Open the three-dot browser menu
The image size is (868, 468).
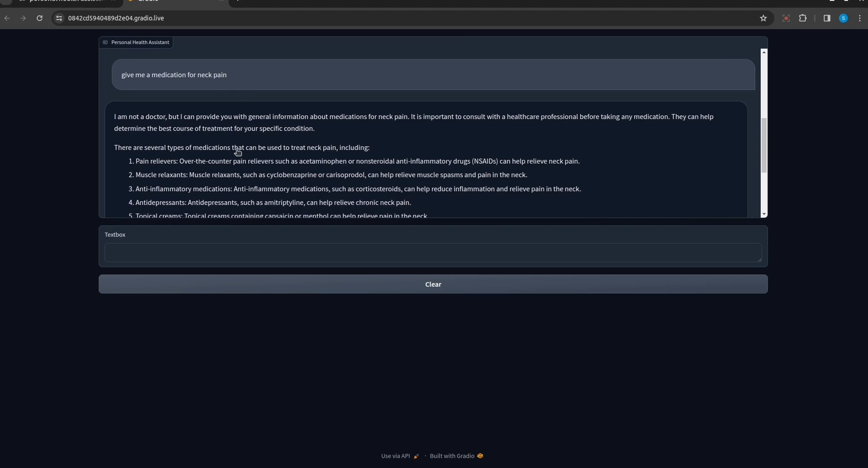pyautogui.click(x=860, y=18)
